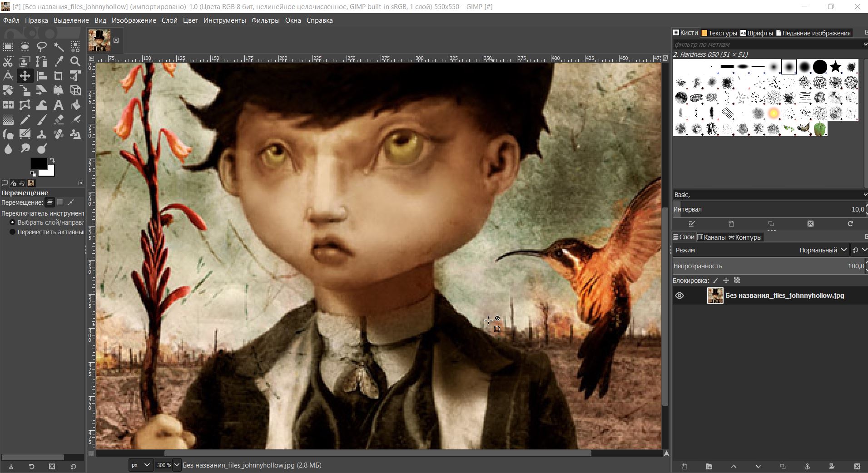Switch to the Каналы tab
Screen dimensions: 868x473
tap(711, 237)
